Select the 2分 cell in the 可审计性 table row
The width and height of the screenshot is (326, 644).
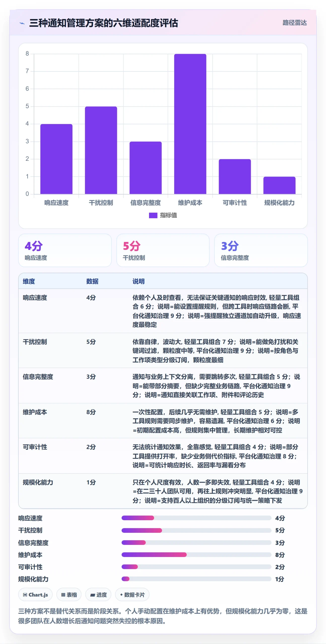[91, 447]
